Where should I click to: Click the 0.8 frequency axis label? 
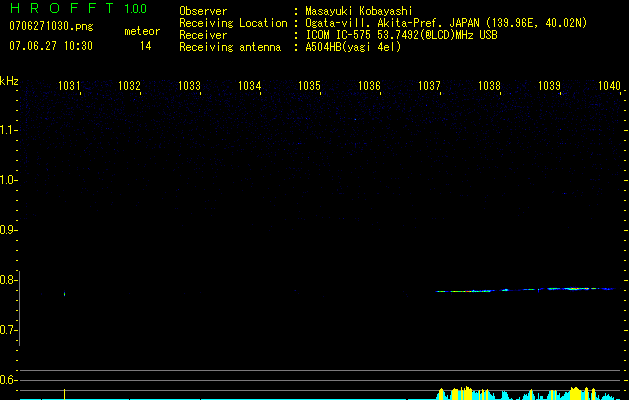click(8, 280)
